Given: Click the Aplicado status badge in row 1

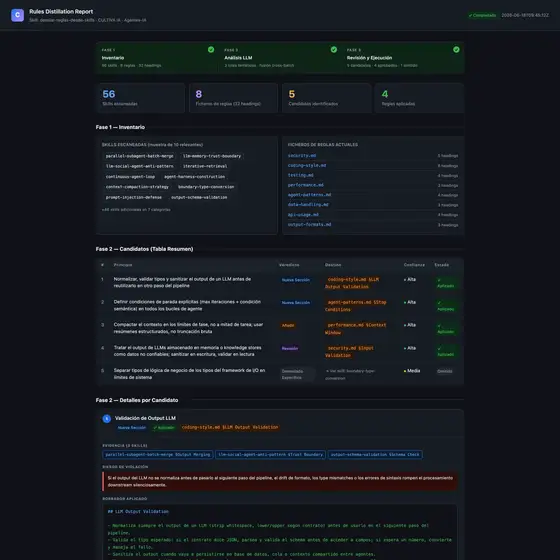Looking at the screenshot, I should [x=445, y=283].
